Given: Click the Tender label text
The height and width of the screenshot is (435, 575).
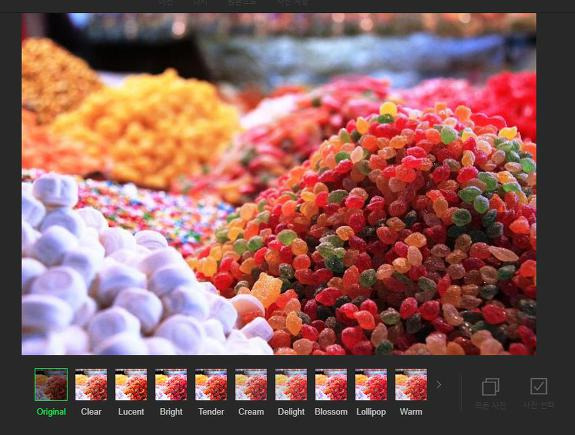Looking at the screenshot, I should pos(211,412).
